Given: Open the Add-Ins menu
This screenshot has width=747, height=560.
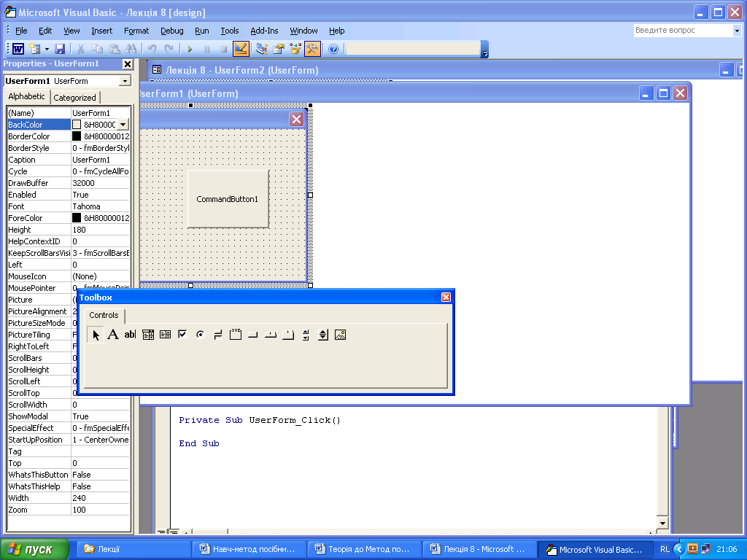Looking at the screenshot, I should click(x=264, y=31).
